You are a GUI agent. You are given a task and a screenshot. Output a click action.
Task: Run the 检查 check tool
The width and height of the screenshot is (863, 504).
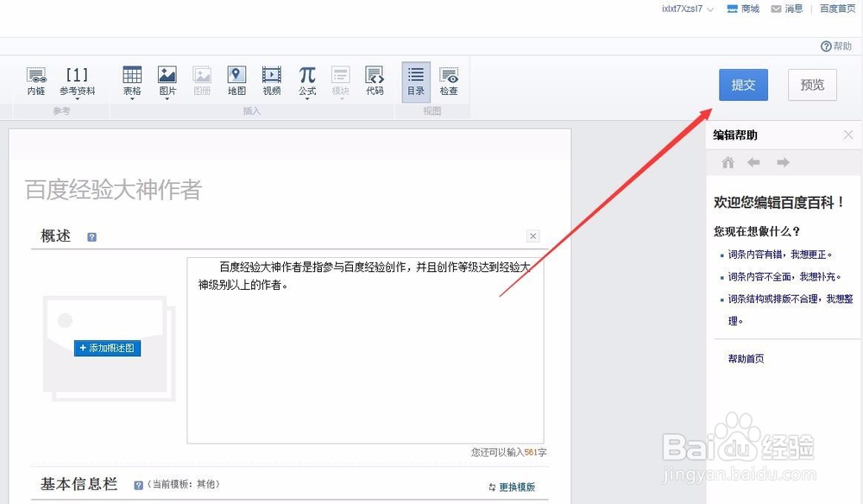(449, 81)
